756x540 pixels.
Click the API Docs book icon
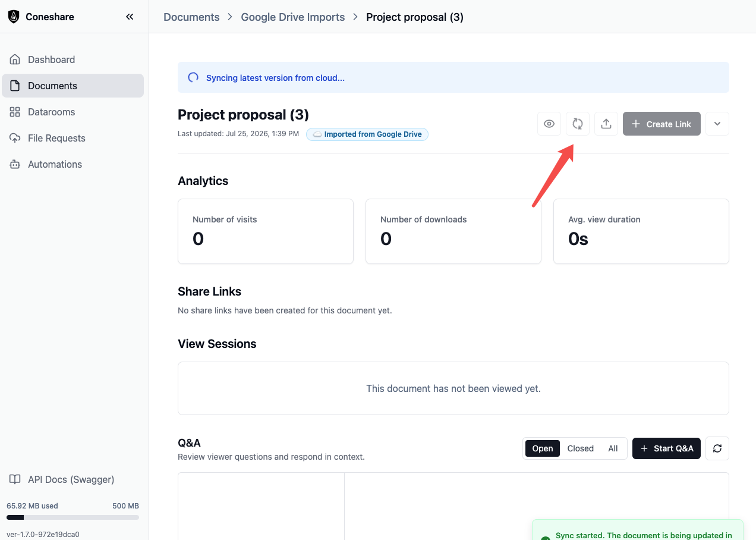(x=15, y=479)
